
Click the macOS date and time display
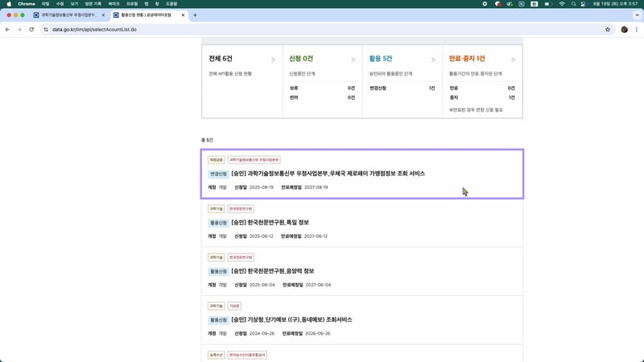(x=615, y=4)
